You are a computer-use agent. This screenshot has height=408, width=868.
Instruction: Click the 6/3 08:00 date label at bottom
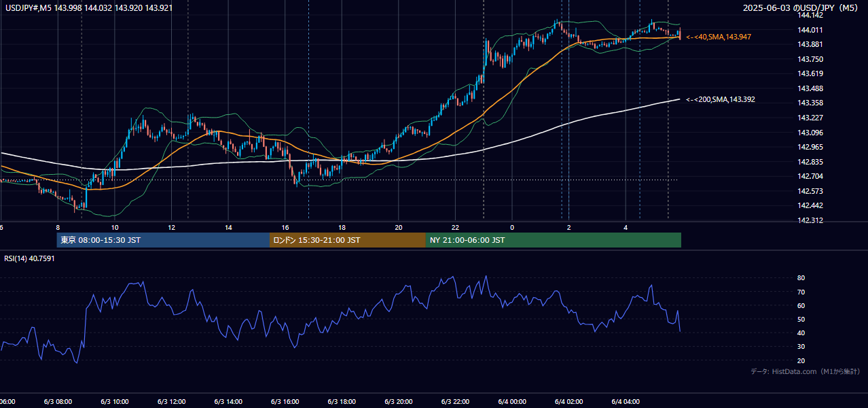pos(56,401)
